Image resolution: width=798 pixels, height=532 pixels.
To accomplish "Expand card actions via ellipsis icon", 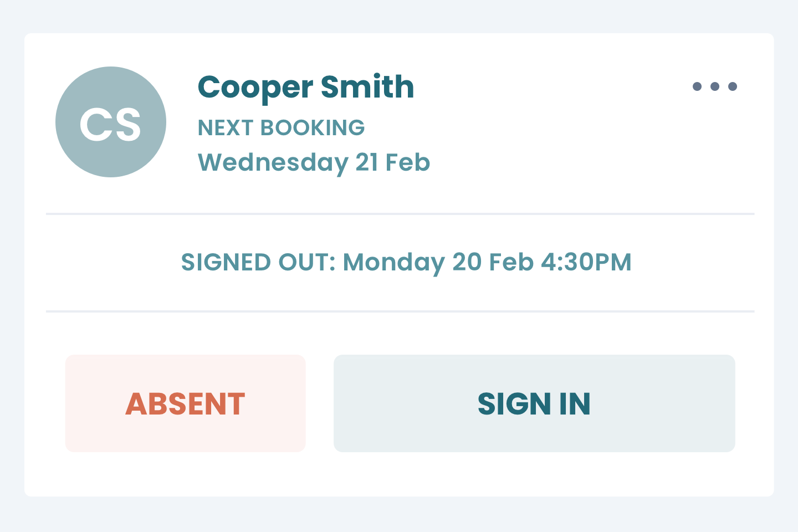I will (x=715, y=86).
